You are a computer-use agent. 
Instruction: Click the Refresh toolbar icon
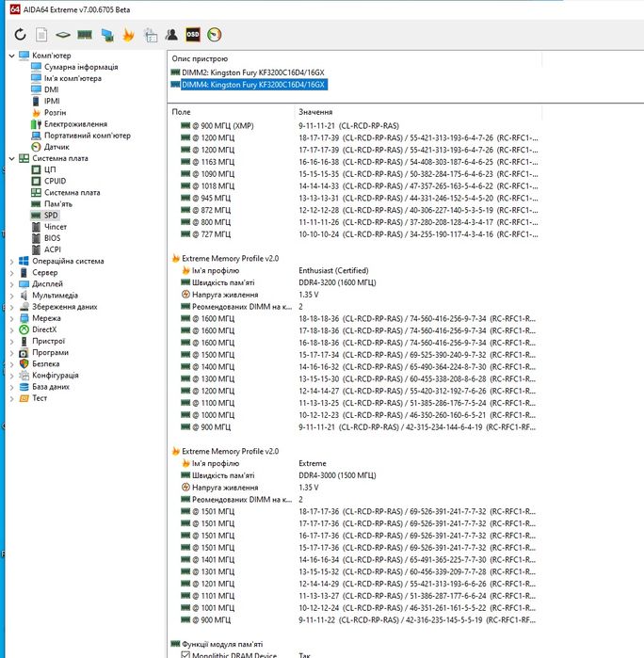click(20, 35)
